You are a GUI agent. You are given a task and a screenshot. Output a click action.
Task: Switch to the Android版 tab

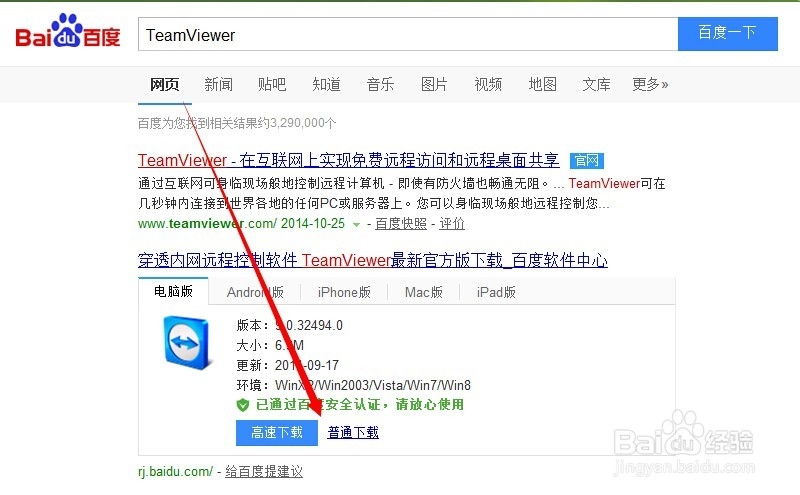(255, 292)
